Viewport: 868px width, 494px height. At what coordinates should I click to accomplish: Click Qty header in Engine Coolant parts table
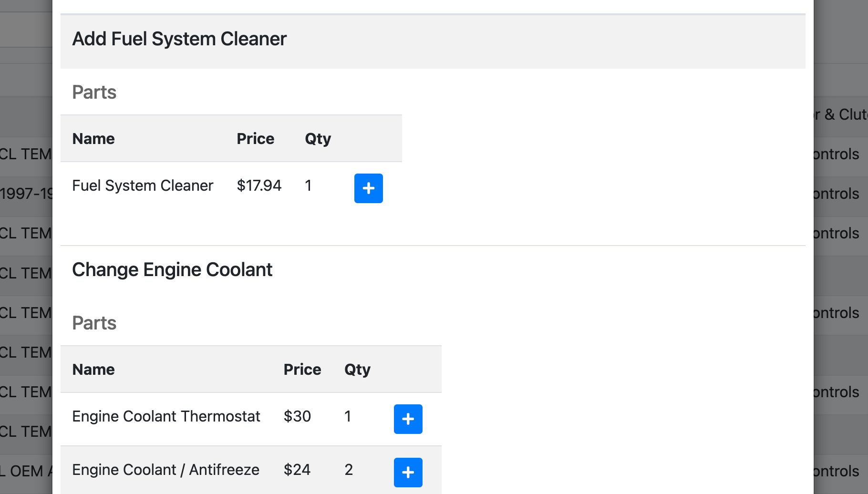pos(357,370)
